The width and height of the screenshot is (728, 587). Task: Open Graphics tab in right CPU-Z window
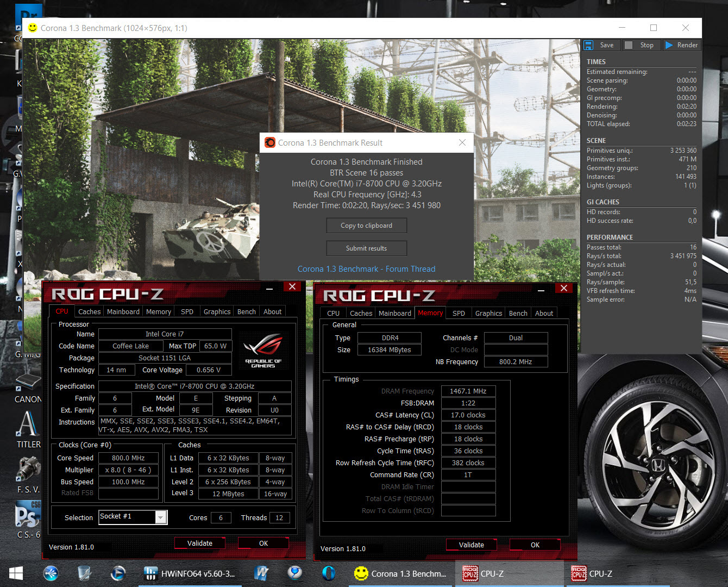[x=488, y=313]
